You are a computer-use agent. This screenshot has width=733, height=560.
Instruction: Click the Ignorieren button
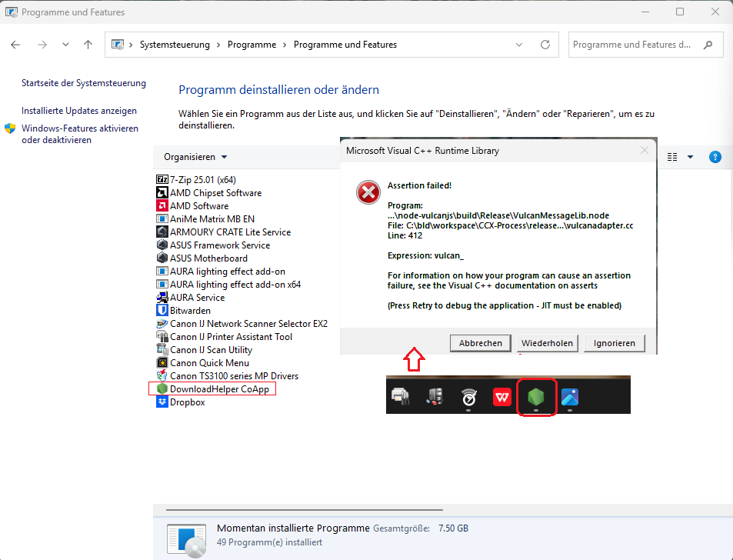pyautogui.click(x=615, y=343)
